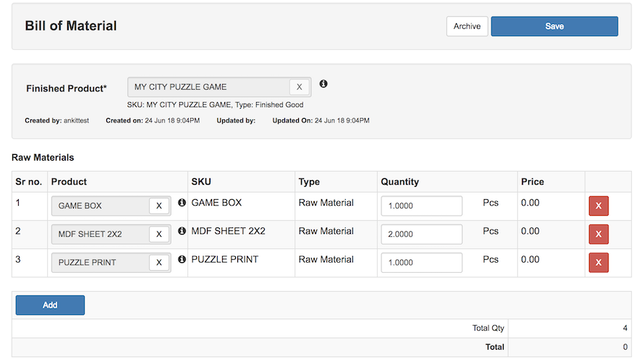The width and height of the screenshot is (644, 362).
Task: Clear MY CITY PUZZLE GAME finished product
Action: tap(299, 87)
